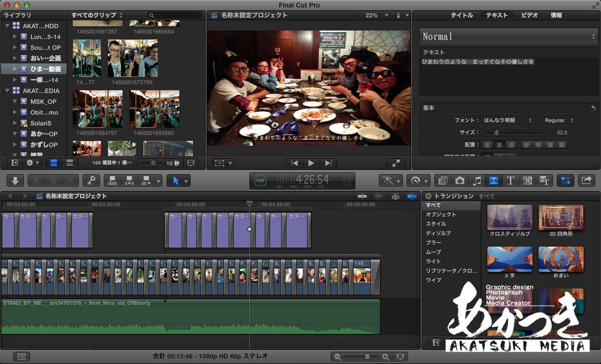This screenshot has height=364, width=601.
Task: Open the Retime speed menu
Action: click(x=419, y=181)
